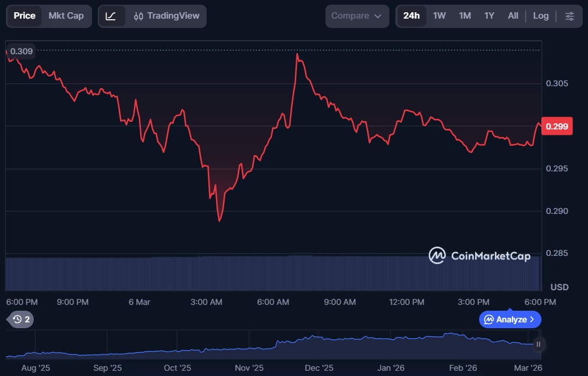Click the CoinMarketCap logo watermark
The height and width of the screenshot is (376, 588).
tap(480, 255)
